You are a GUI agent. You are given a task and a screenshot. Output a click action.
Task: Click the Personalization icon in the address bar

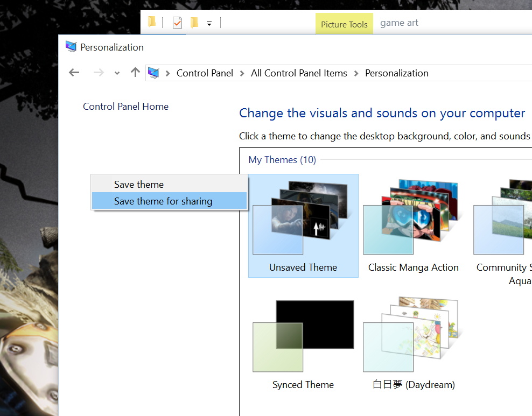tap(153, 73)
